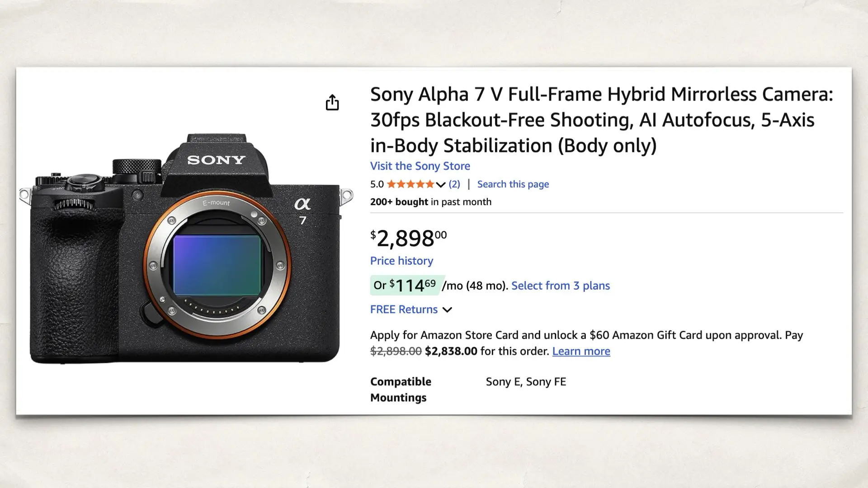The width and height of the screenshot is (868, 488).
Task: Open the Search this page feature
Action: click(x=513, y=184)
